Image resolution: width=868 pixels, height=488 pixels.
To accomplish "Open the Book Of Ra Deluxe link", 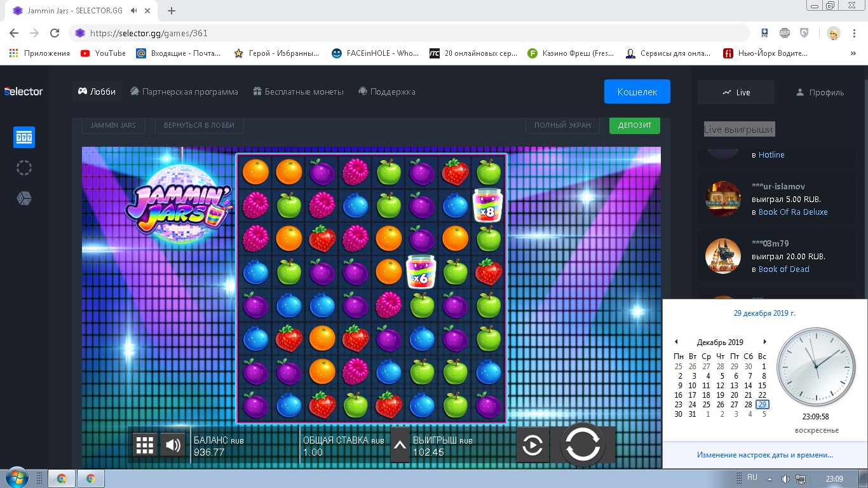I will point(793,212).
